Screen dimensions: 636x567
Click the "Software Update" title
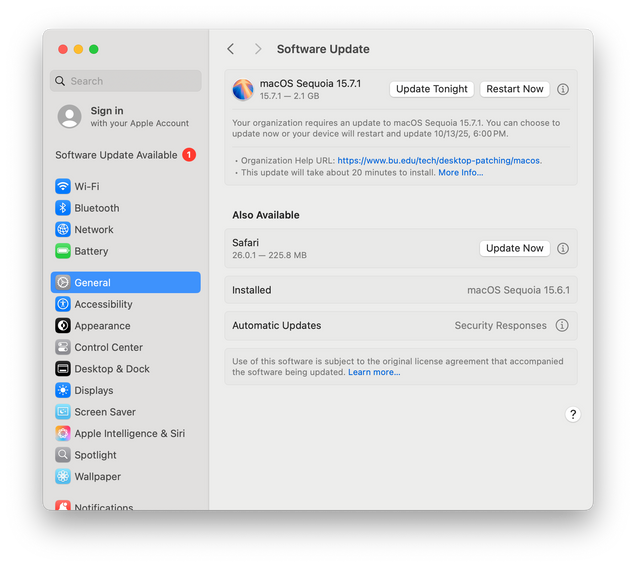pos(323,49)
